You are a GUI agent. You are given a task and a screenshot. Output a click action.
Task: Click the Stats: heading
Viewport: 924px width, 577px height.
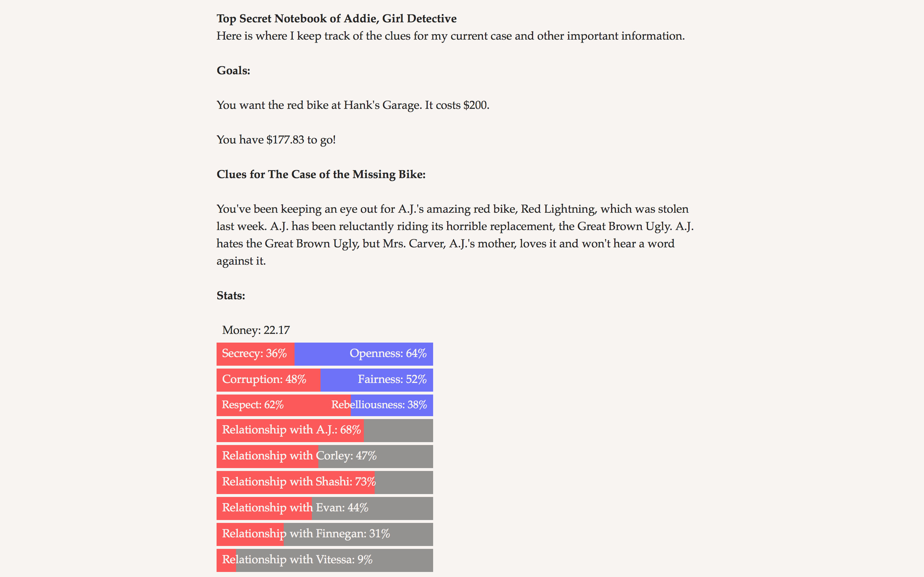point(231,296)
